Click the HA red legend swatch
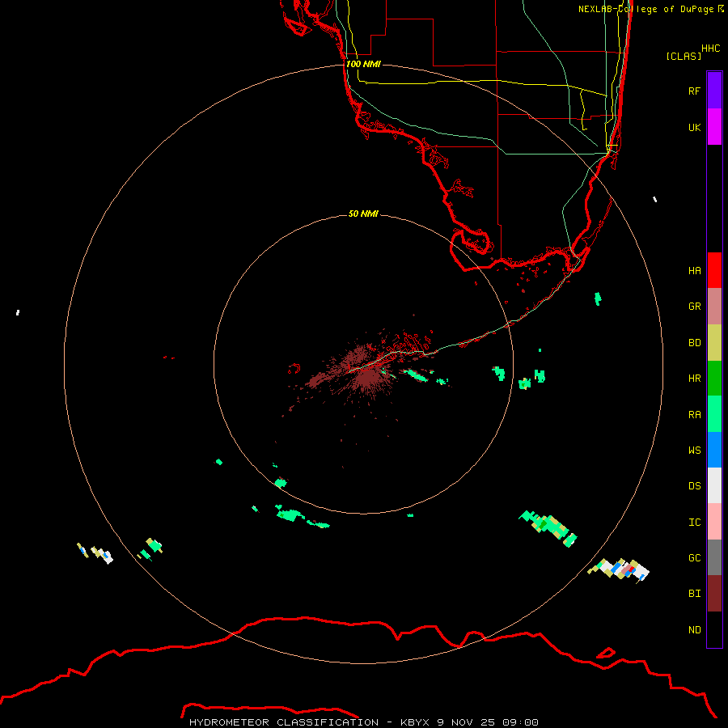 [714, 270]
